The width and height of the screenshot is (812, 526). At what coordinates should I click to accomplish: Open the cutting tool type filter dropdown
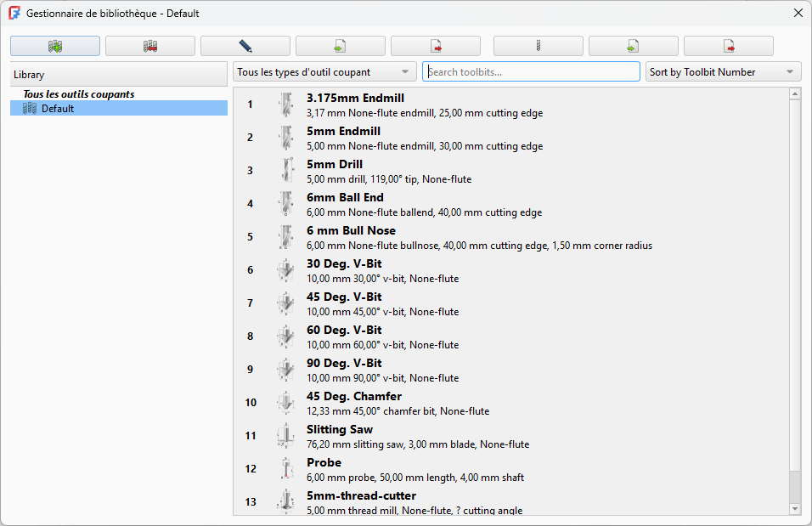click(325, 72)
